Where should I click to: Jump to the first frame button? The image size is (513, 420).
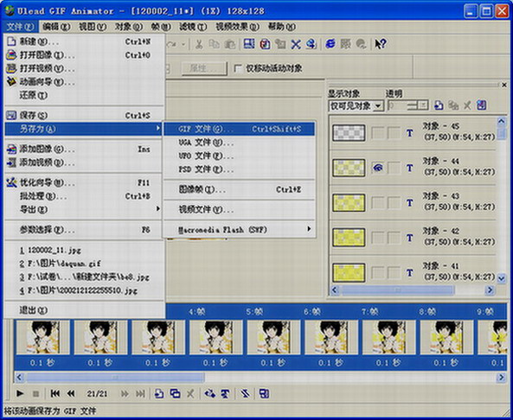[x=55, y=393]
